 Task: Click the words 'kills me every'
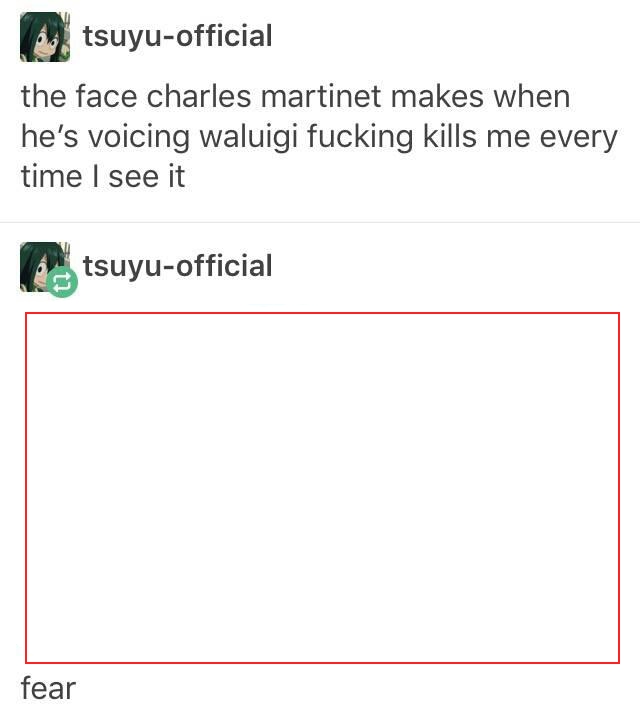tap(520, 137)
